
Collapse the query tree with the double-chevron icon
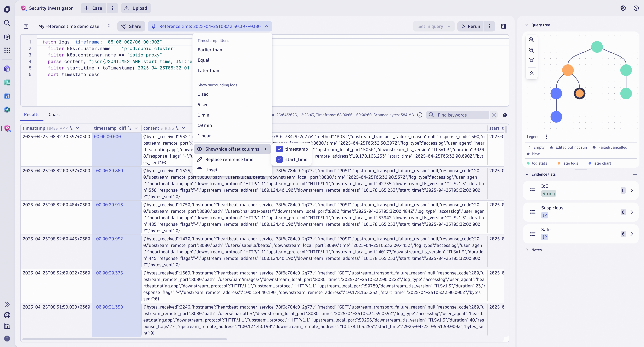point(531,73)
